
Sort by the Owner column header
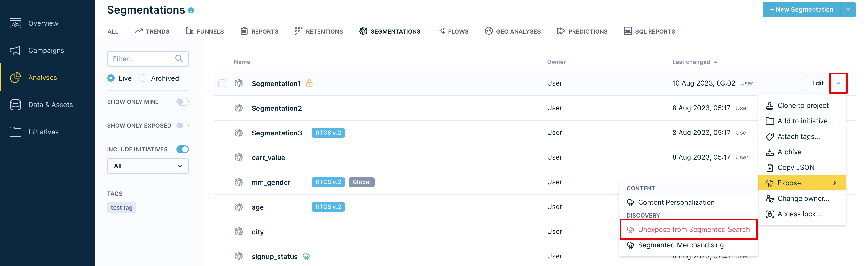(x=556, y=62)
